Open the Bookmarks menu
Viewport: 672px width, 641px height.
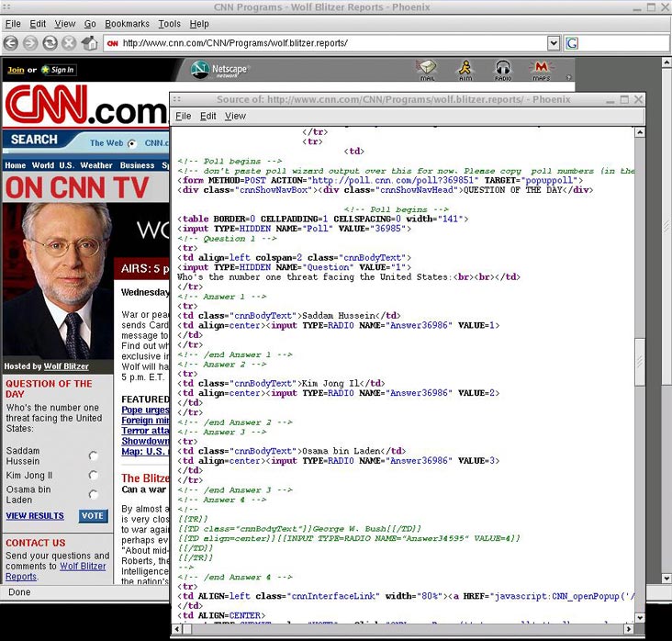(x=127, y=23)
